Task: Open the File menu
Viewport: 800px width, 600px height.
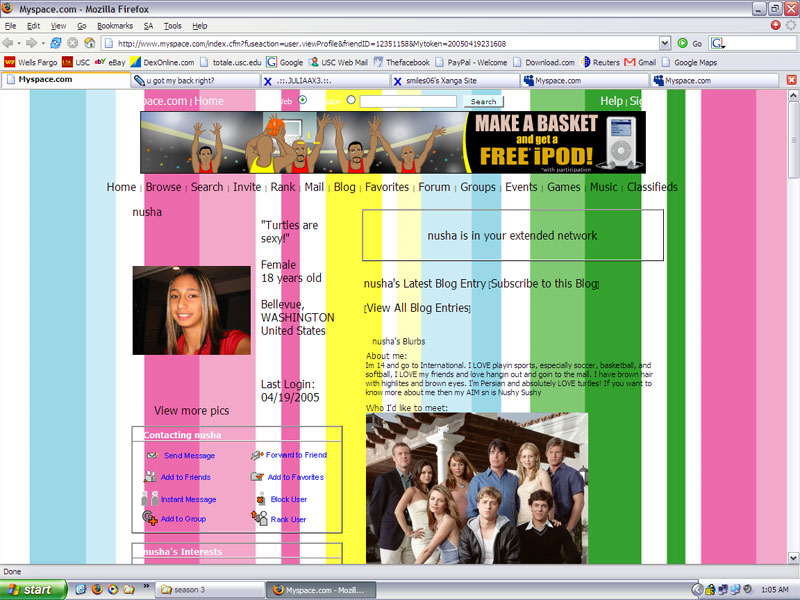Action: (10, 26)
